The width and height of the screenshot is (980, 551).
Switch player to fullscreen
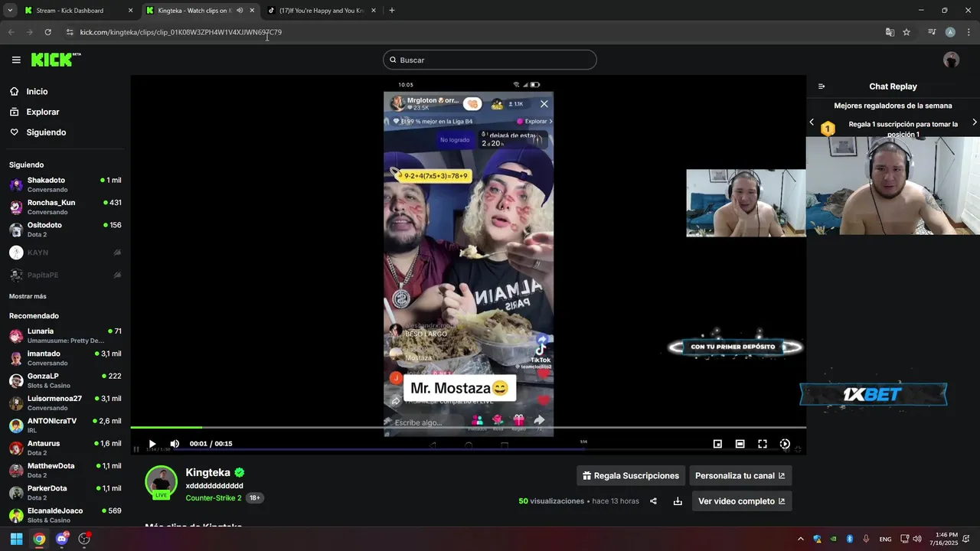point(763,444)
